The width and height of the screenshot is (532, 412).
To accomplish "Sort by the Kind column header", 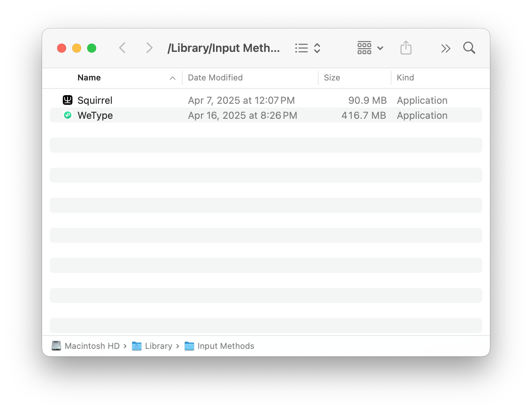I will coord(405,77).
